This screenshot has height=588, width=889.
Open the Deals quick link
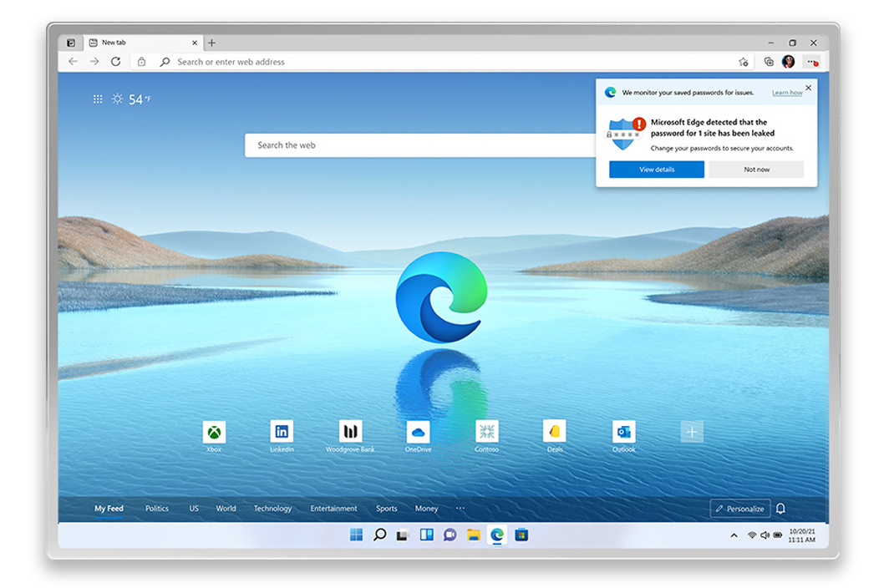click(x=555, y=437)
